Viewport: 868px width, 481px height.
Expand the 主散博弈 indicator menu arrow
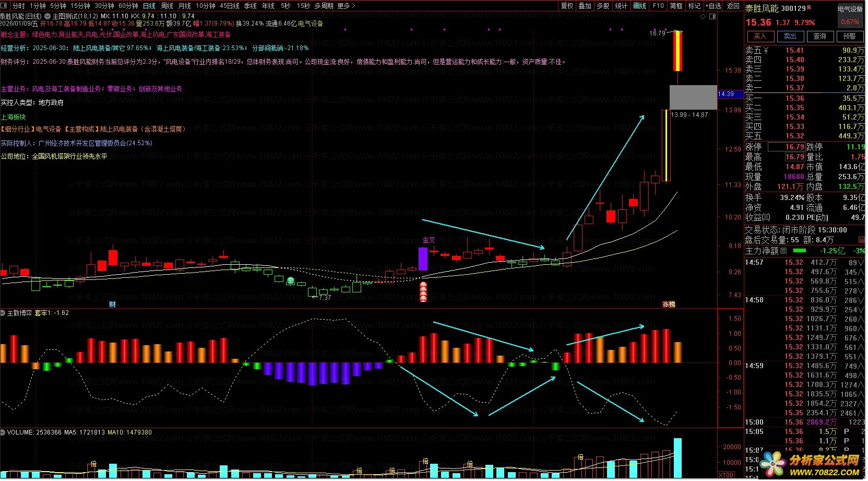(3, 313)
